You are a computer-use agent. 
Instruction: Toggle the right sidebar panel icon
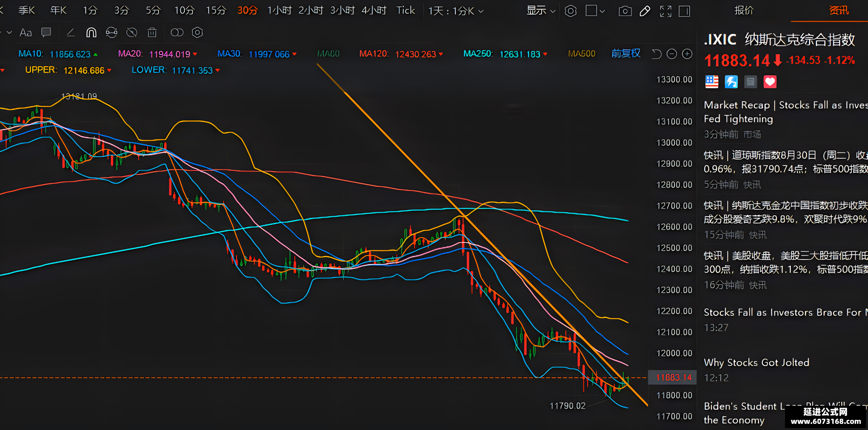[684, 11]
